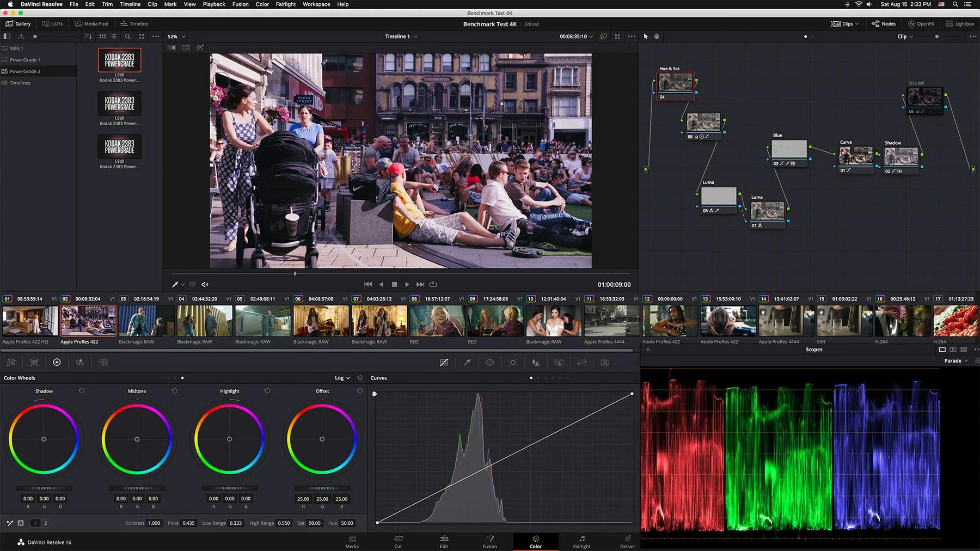This screenshot has width=980, height=551.
Task: Search the gallery with the magnifier icon
Action: [127, 36]
